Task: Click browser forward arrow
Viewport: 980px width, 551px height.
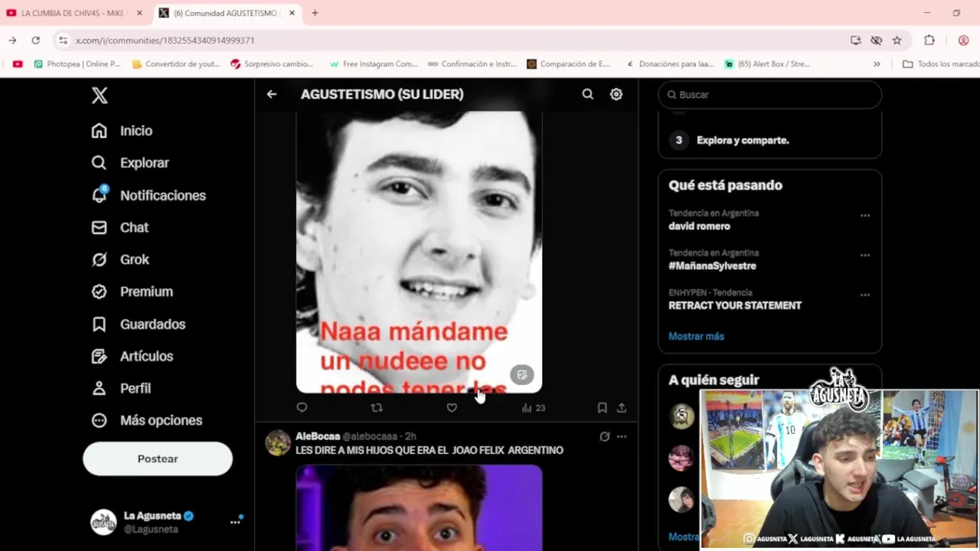Action: click(x=13, y=41)
